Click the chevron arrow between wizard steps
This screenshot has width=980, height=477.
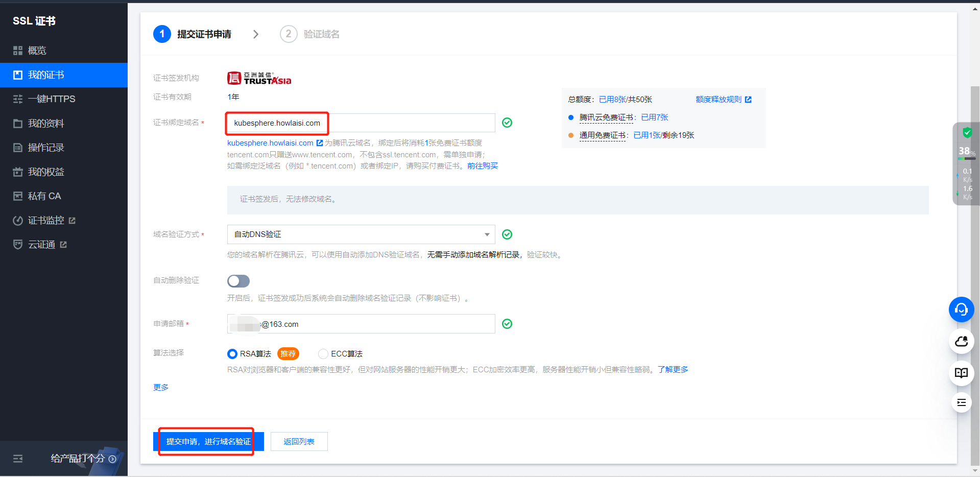256,34
